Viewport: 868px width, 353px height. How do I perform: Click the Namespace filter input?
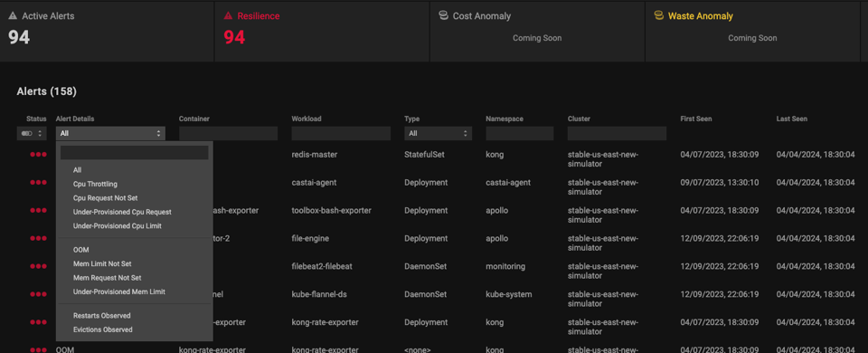(x=520, y=134)
